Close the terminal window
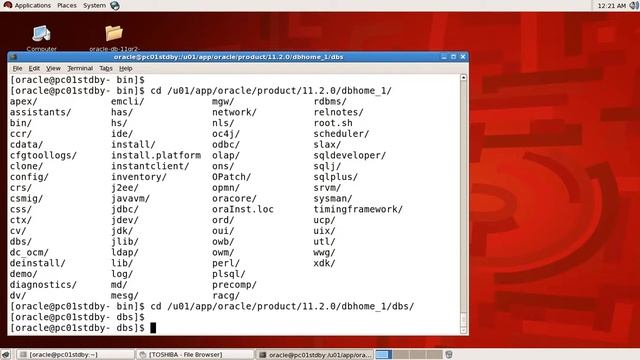The image size is (640, 360). point(463,57)
